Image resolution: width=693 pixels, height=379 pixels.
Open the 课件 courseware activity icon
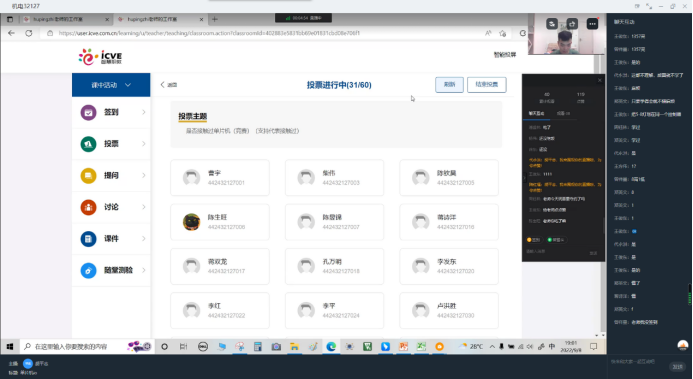pyautogui.click(x=88, y=239)
